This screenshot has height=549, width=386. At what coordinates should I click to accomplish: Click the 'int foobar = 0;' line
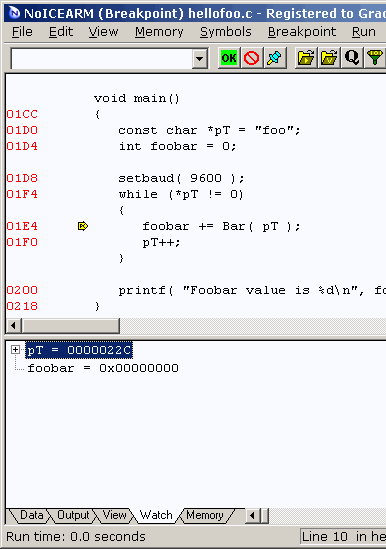pyautogui.click(x=178, y=146)
